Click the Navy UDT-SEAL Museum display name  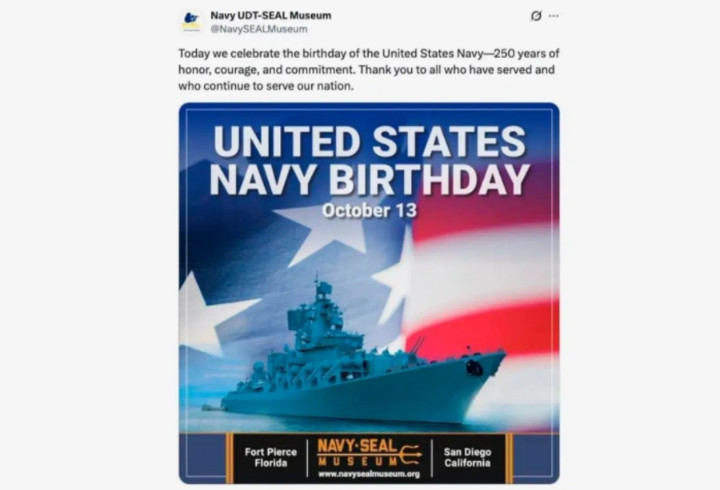270,15
